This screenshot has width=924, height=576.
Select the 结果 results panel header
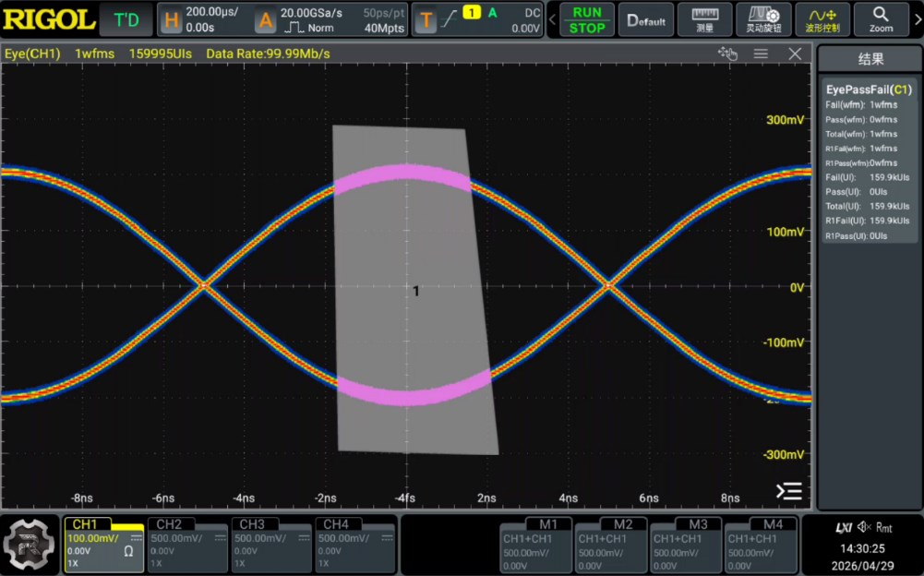(x=870, y=59)
